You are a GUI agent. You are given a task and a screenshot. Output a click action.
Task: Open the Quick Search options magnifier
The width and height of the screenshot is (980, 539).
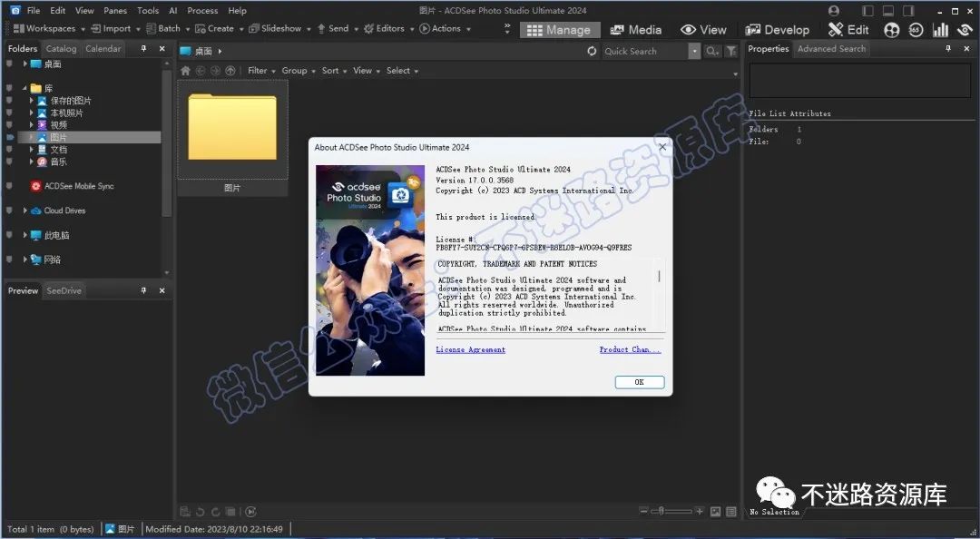pyautogui.click(x=712, y=52)
